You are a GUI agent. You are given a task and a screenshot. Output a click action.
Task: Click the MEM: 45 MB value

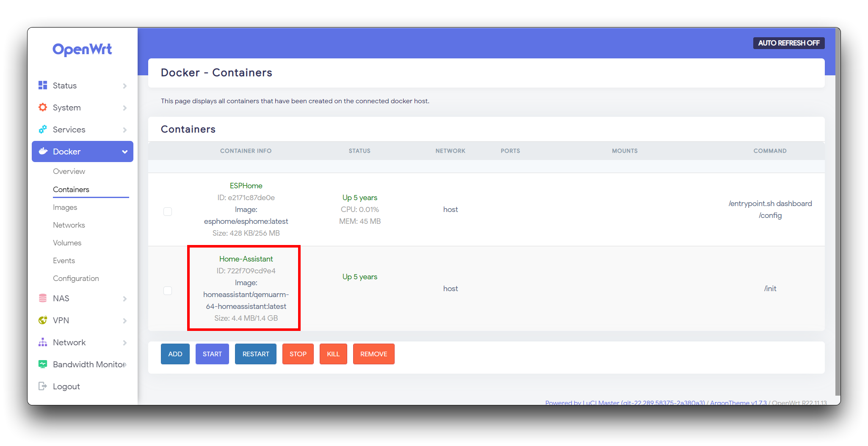click(360, 221)
